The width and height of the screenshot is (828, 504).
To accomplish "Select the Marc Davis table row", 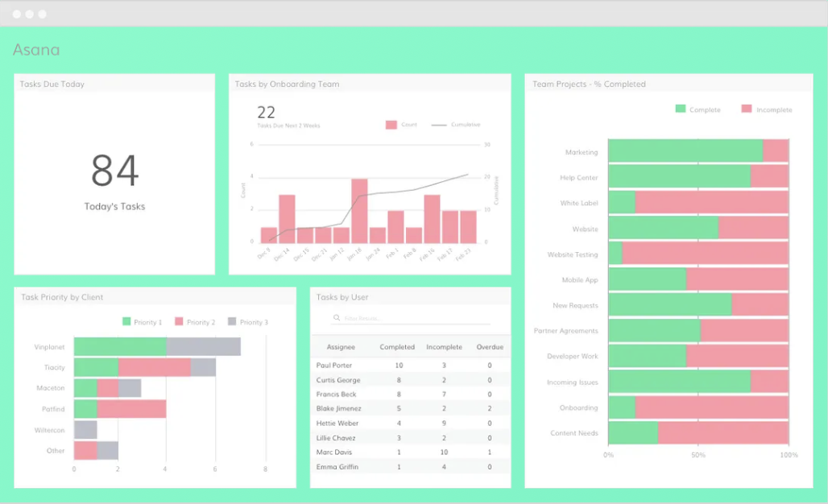I will tap(410, 452).
